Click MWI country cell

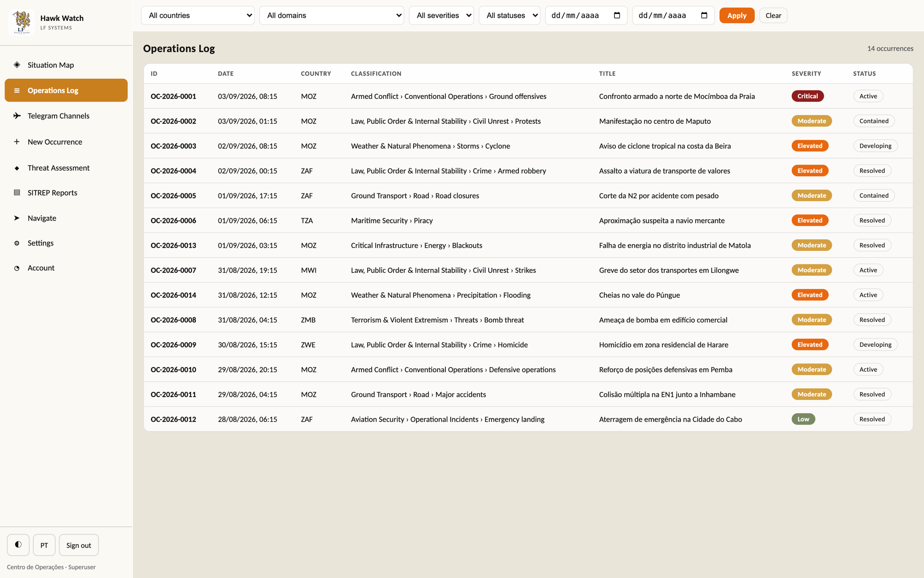click(309, 270)
